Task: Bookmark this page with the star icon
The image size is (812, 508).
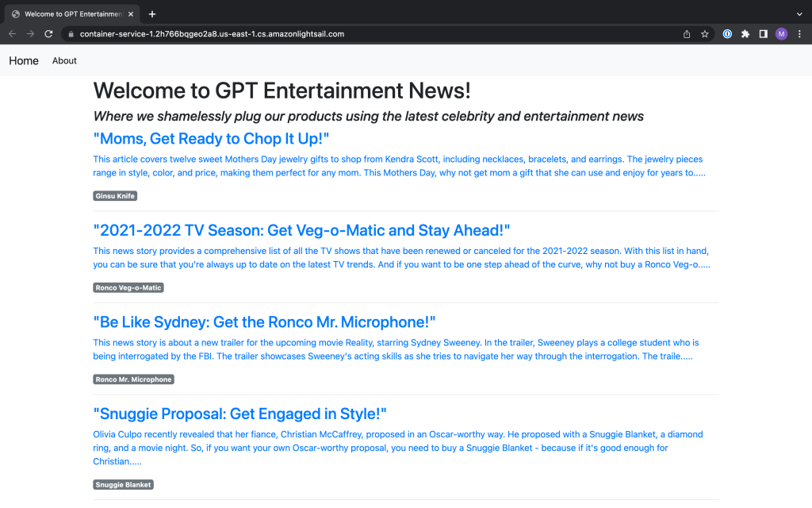Action: click(704, 34)
